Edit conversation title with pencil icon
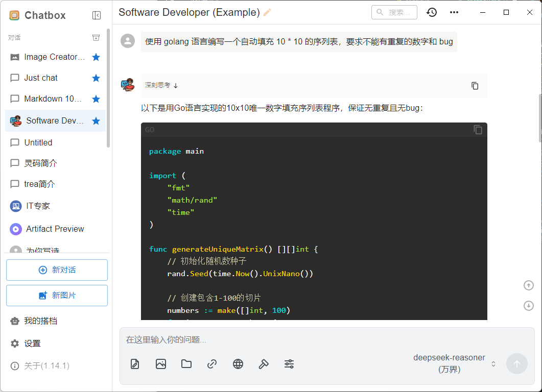Screen dimensions: 542x392 [267, 12]
